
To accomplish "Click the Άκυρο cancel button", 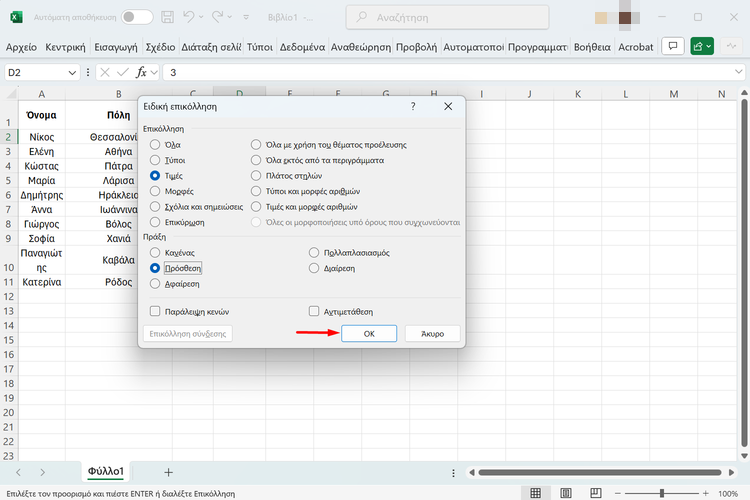I will pyautogui.click(x=432, y=333).
